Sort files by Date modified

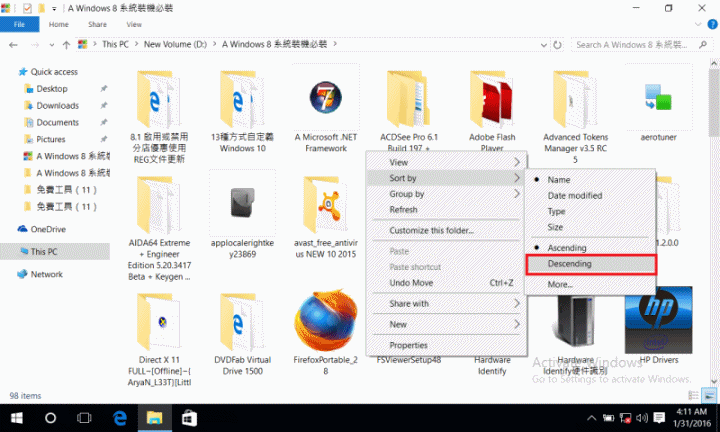[x=591, y=196]
